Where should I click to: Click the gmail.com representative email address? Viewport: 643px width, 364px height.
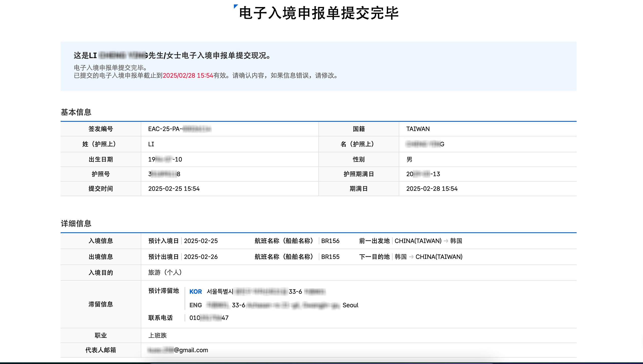[178, 350]
